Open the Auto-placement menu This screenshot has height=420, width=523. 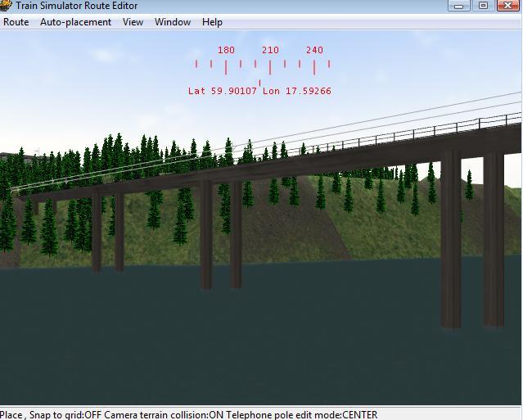coord(76,22)
